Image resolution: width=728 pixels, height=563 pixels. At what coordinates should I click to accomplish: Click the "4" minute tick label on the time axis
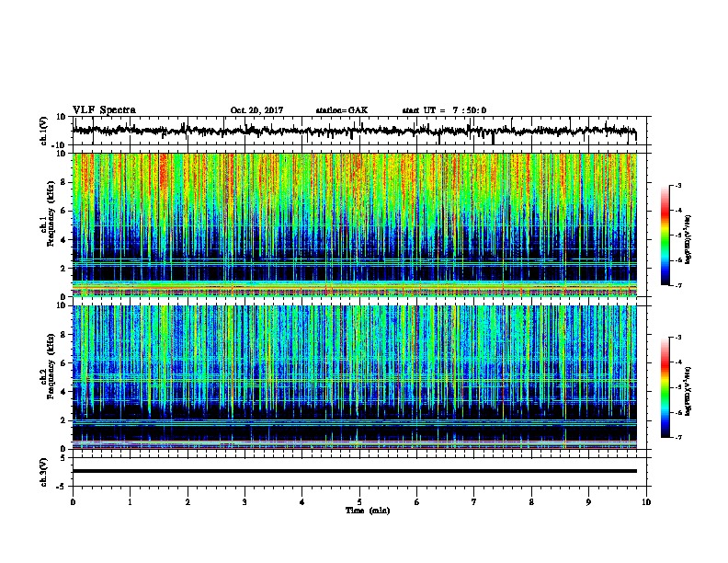click(x=302, y=502)
